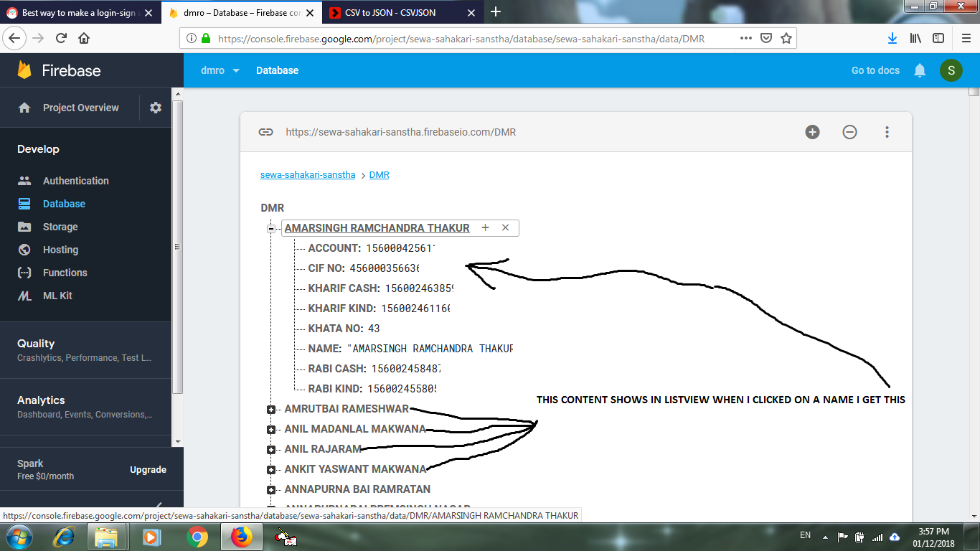Open the dmro project dropdown
The width and height of the screenshot is (980, 551).
pyautogui.click(x=220, y=70)
